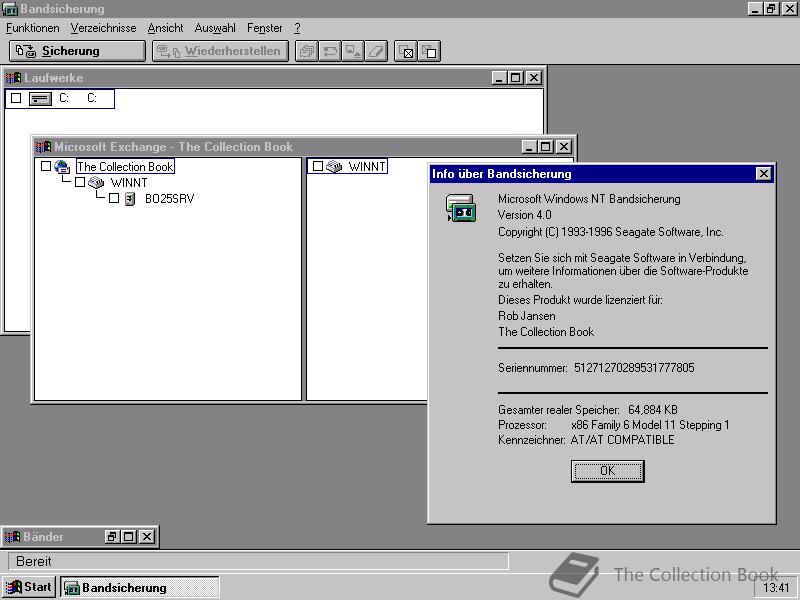This screenshot has height=600, width=800.
Task: Tick The Collection Book organization checkbox
Action: coord(46,166)
